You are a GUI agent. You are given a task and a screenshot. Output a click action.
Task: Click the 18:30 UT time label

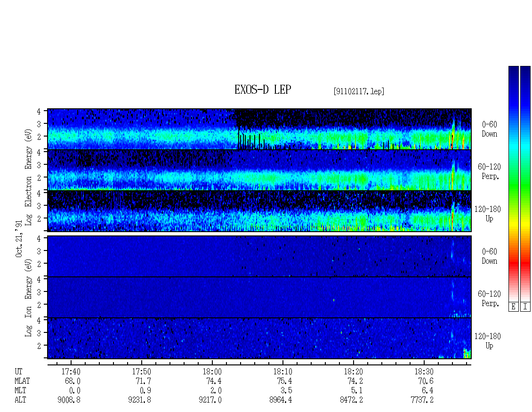[424, 372]
